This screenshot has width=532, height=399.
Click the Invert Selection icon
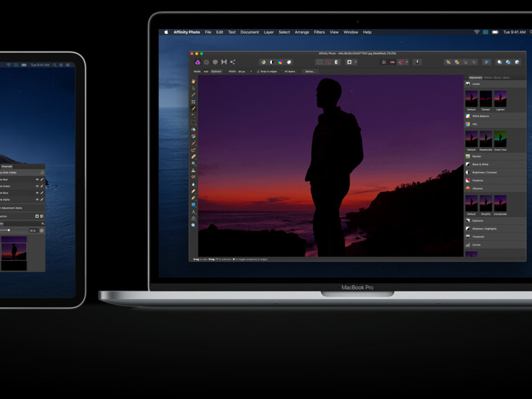(337, 62)
